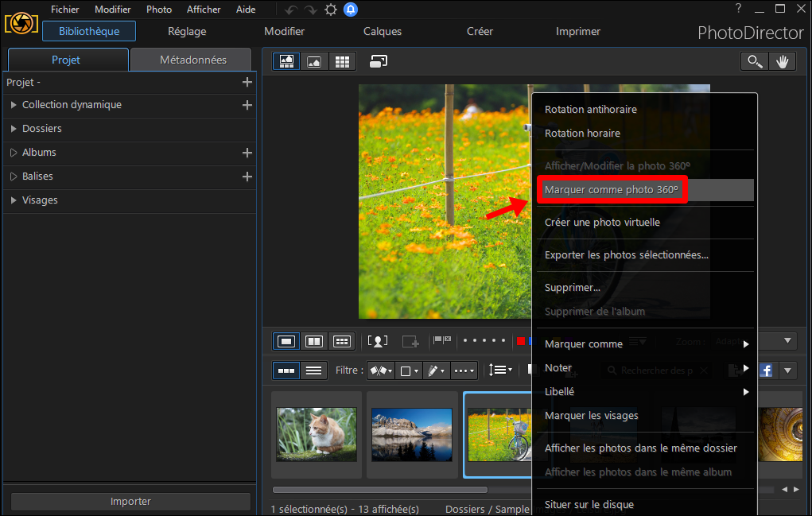Open the flag filter dropdown
The width and height of the screenshot is (812, 516).
point(381,370)
